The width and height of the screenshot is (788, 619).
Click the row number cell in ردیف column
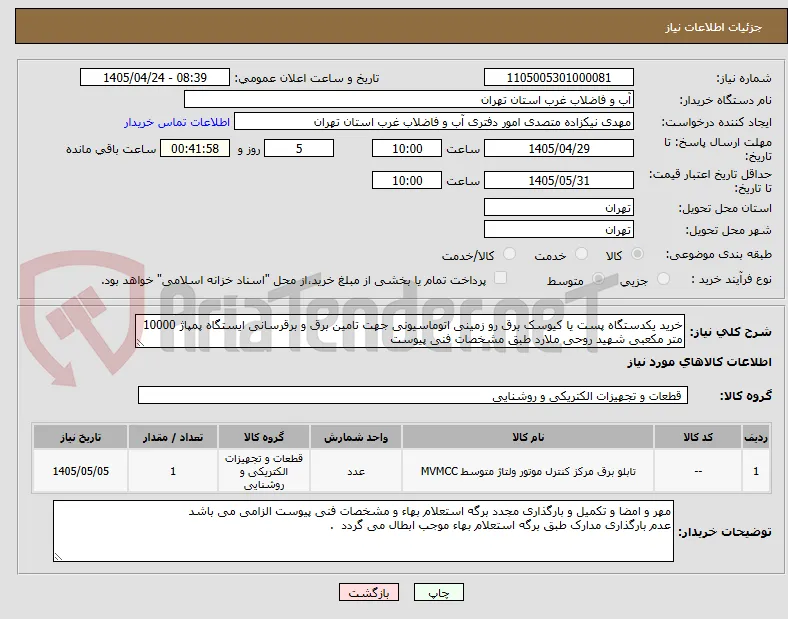[755, 471]
